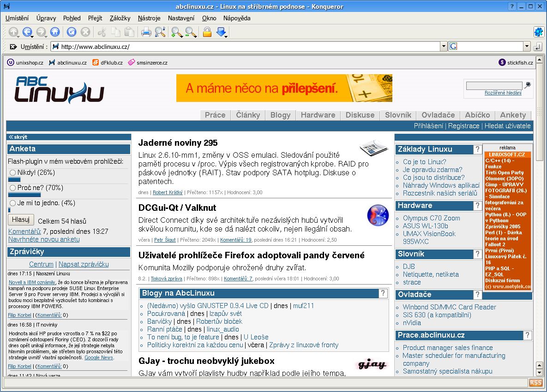Open the Home page toolbar icon
Image resolution: width=547 pixels, height=392 pixels.
55,32
